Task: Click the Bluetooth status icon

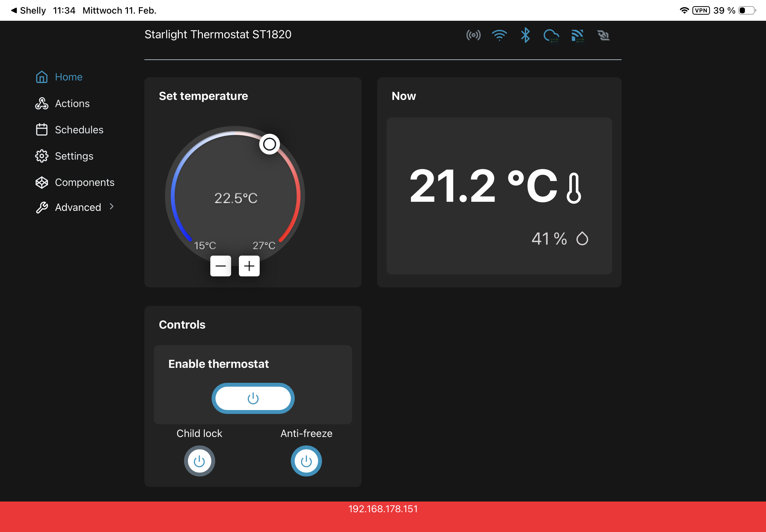Action: pyautogui.click(x=525, y=35)
